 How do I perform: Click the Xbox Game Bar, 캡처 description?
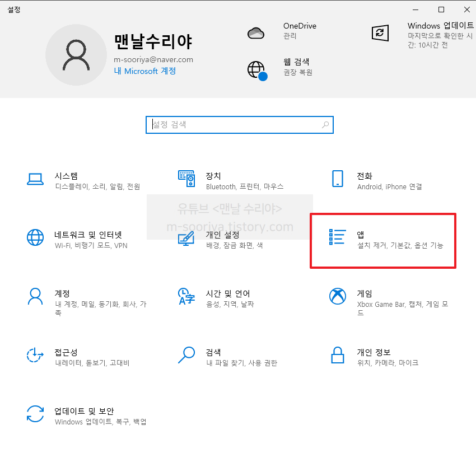click(x=403, y=308)
